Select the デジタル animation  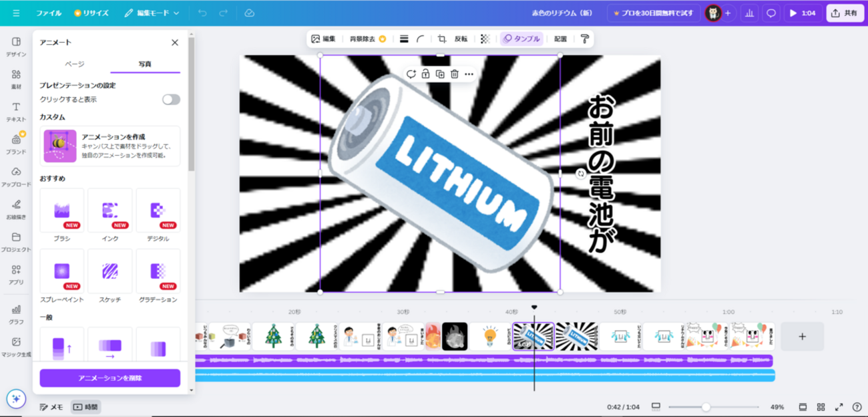pos(158,215)
